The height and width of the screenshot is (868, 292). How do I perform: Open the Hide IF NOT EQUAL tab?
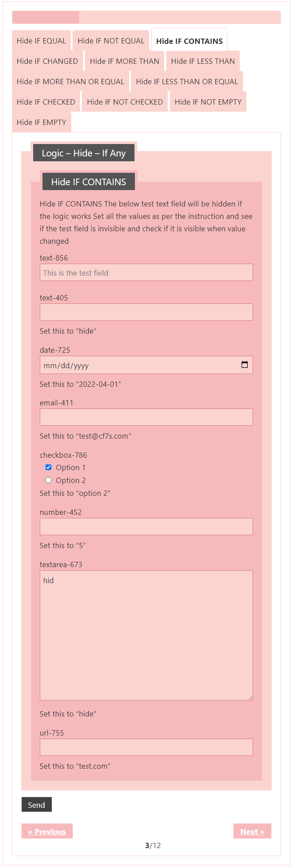tap(111, 41)
